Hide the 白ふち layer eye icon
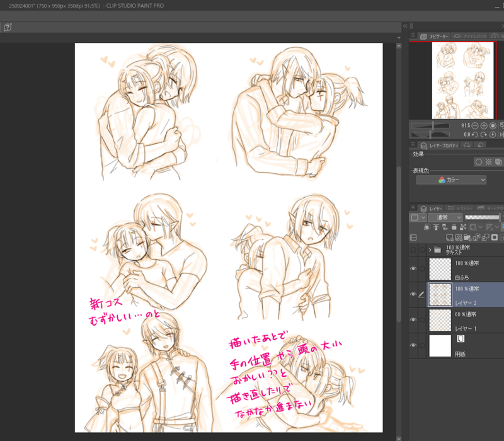 (413, 269)
